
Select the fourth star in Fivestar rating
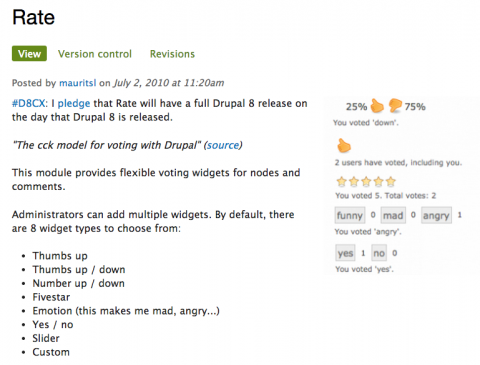(378, 182)
